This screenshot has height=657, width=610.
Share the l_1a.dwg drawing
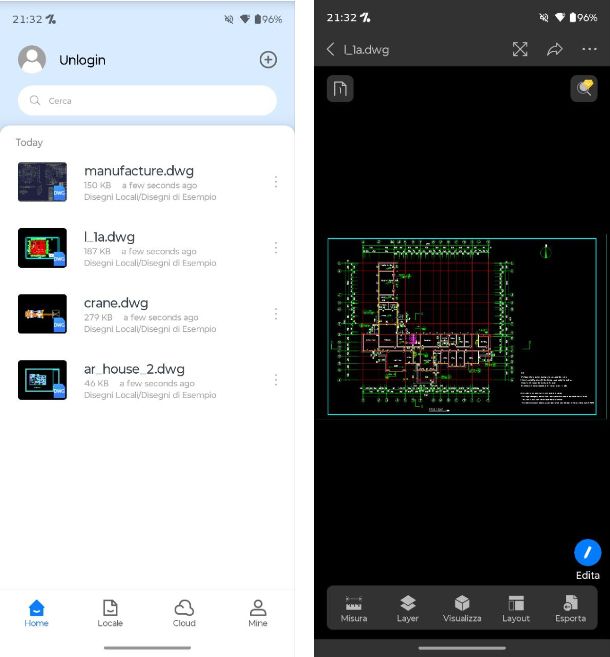[555, 49]
